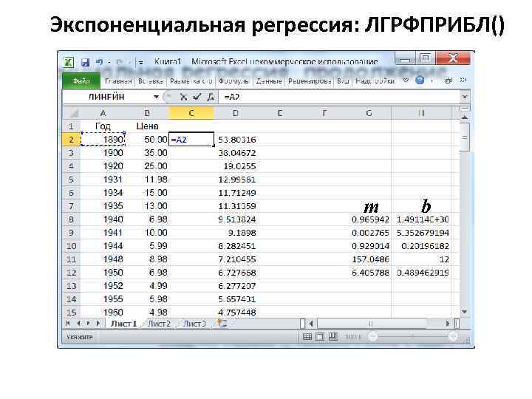
Task: Click cell containing 11.98
Action: click(x=147, y=180)
